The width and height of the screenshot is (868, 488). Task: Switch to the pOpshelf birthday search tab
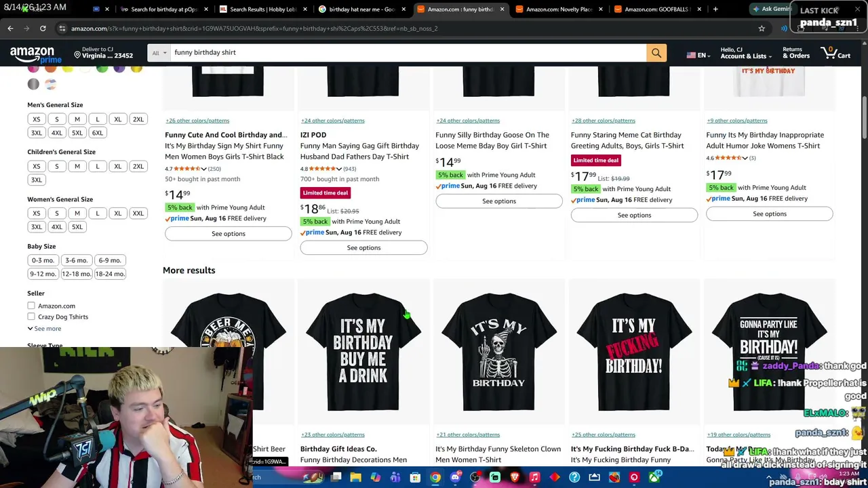[x=163, y=9]
